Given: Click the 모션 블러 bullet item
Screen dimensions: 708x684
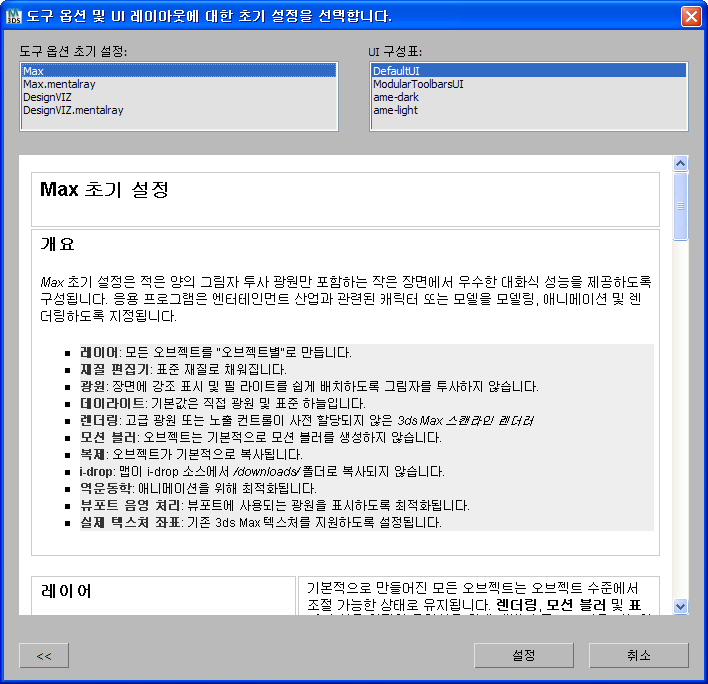Looking at the screenshot, I should [261, 437].
